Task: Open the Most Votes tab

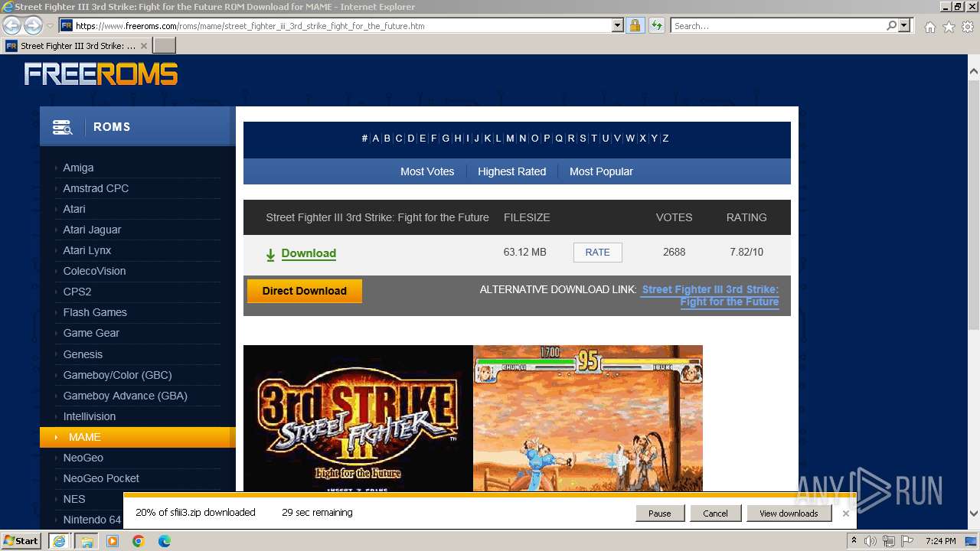Action: click(x=427, y=171)
